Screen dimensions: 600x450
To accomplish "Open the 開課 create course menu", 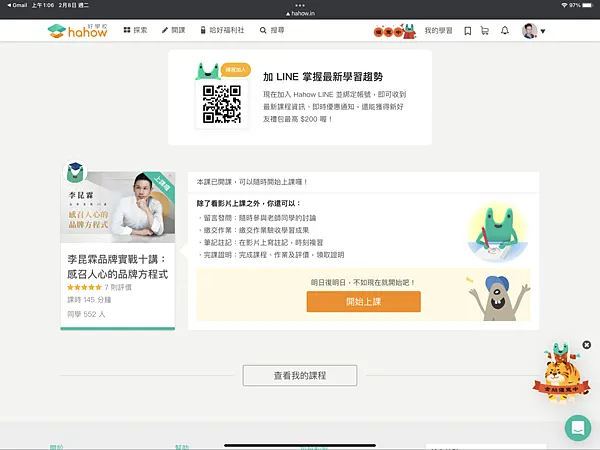I will [173, 30].
